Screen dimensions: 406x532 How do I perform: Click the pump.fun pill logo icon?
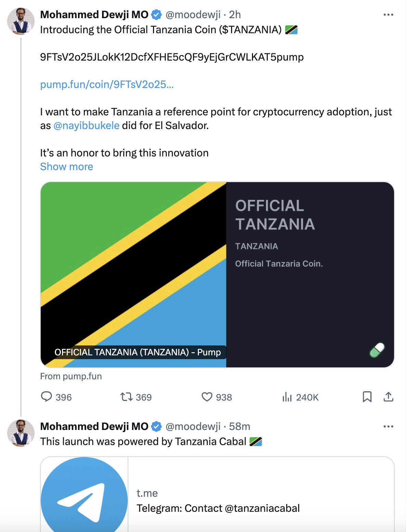tap(377, 350)
